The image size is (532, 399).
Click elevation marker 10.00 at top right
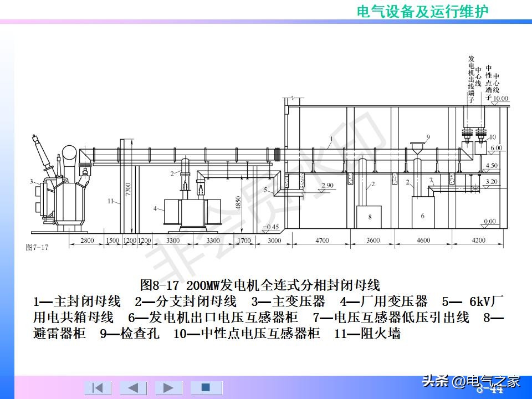pos(500,99)
